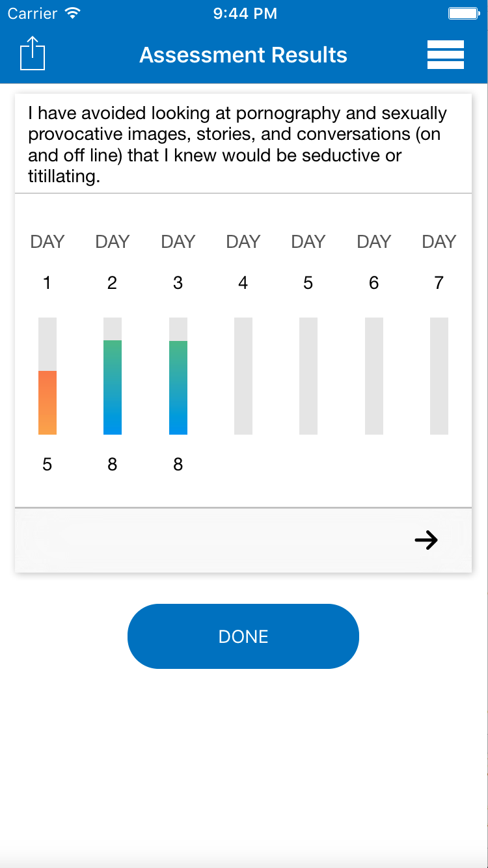Image resolution: width=488 pixels, height=868 pixels.
Task: Tap the Day 1 score value 5
Action: [47, 465]
